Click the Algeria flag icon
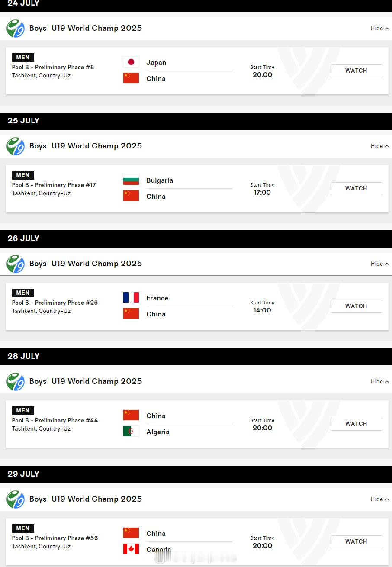The width and height of the screenshot is (392, 567). tap(131, 431)
